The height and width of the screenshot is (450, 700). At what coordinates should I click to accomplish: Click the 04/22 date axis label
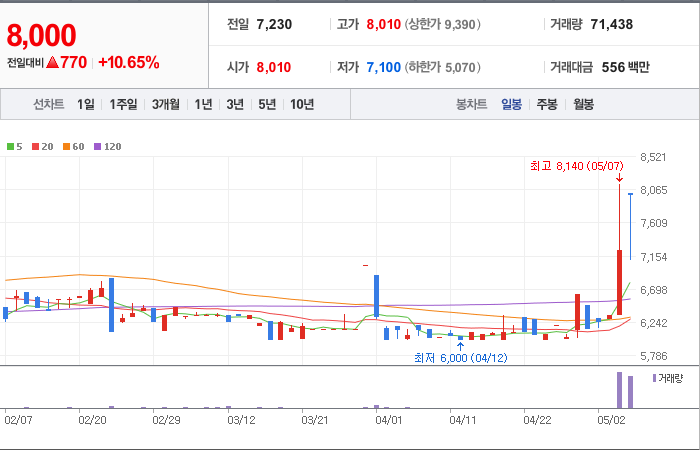538,420
